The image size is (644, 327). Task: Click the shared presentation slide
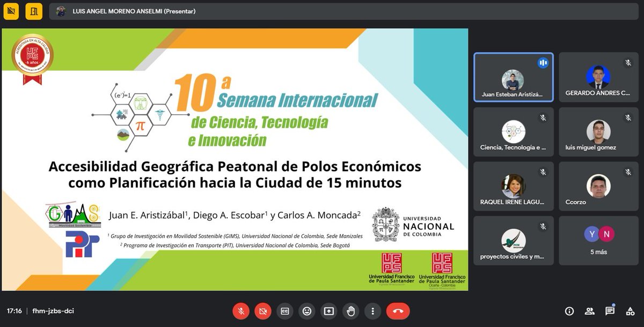[x=235, y=159]
